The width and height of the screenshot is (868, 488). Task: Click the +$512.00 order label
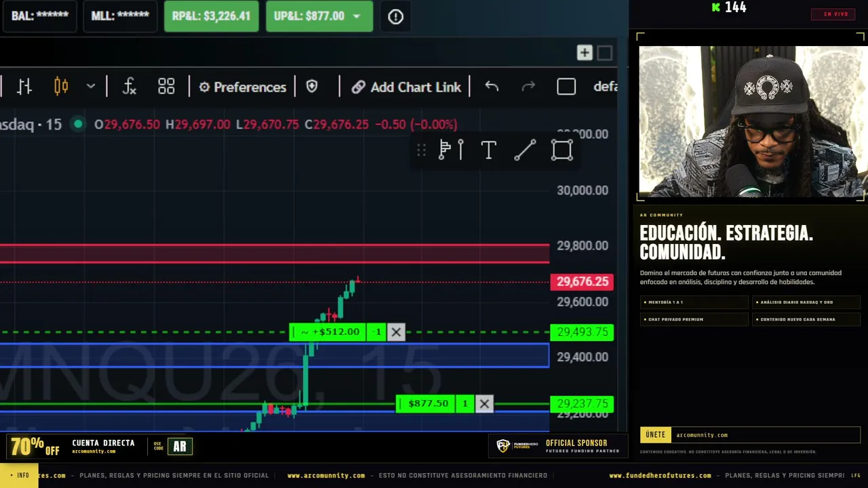329,332
